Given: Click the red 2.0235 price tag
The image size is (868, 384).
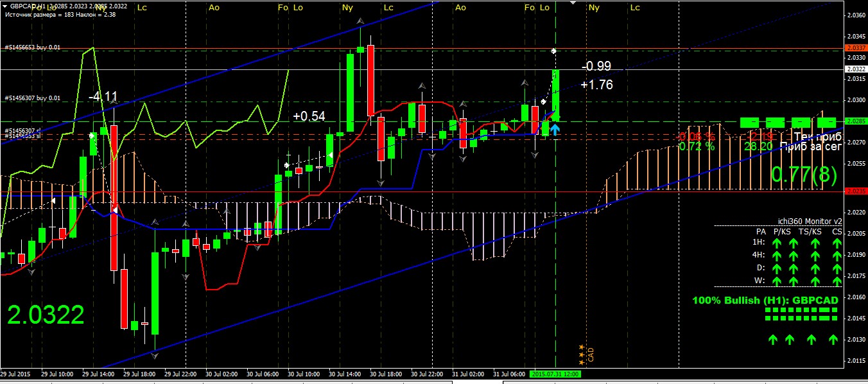Looking at the screenshot, I should coord(855,191).
